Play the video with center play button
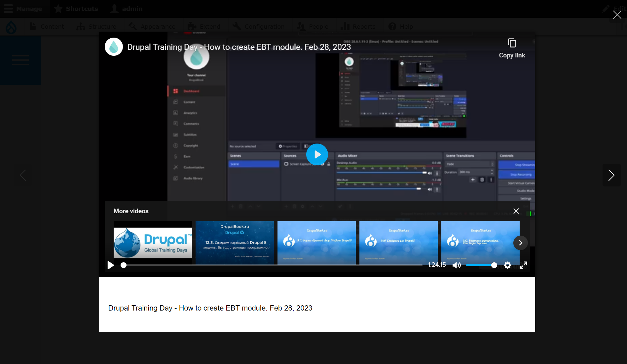 (x=317, y=154)
